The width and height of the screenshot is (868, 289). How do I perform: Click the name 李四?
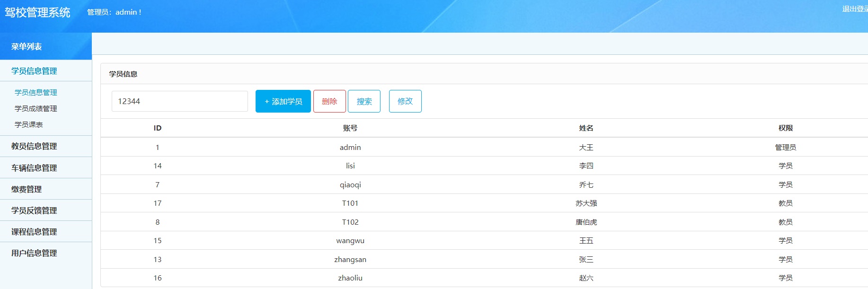coord(586,166)
